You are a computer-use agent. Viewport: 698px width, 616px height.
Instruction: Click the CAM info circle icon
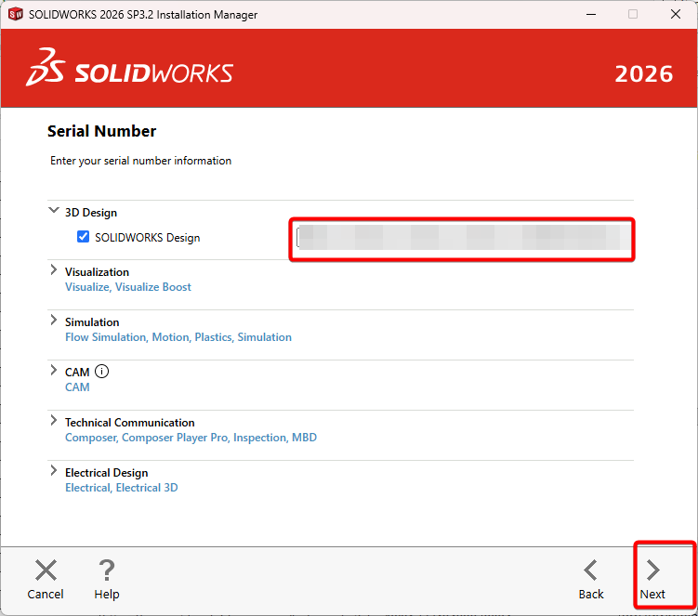click(x=101, y=372)
